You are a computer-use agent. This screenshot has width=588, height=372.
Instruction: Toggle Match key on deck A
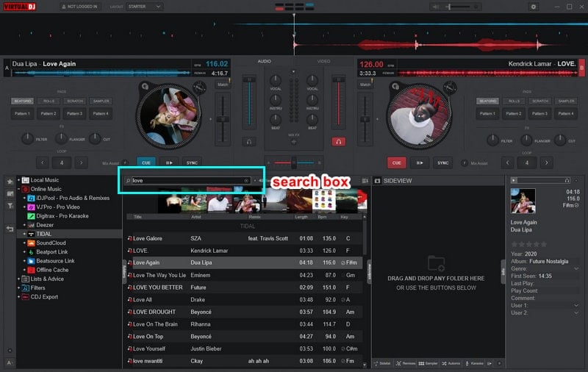[223, 85]
